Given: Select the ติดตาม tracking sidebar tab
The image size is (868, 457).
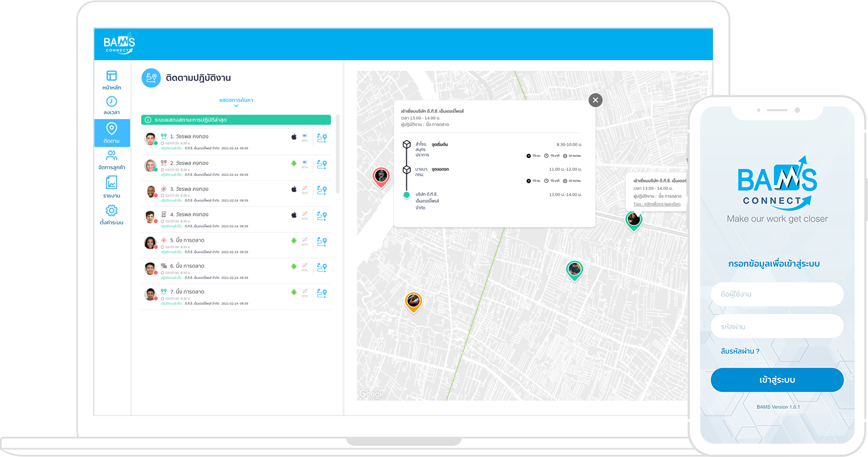Looking at the screenshot, I should tap(112, 132).
